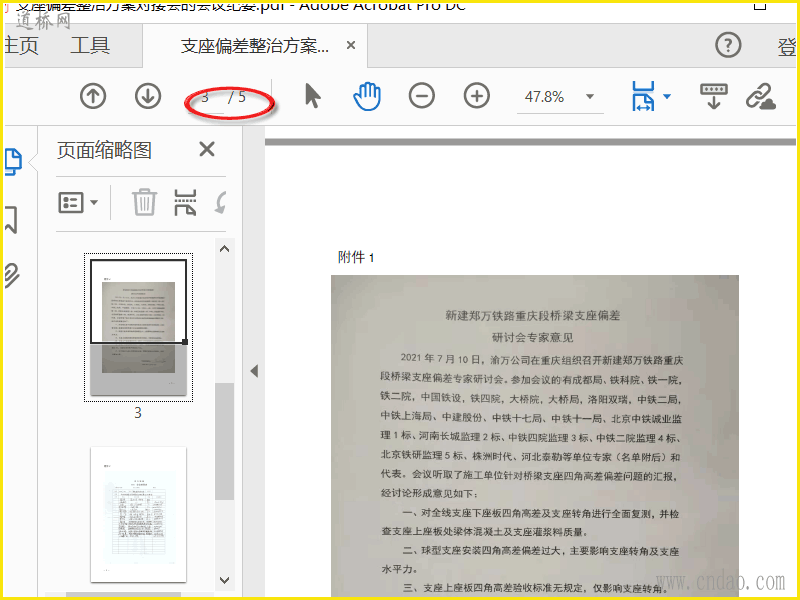Screen dimensions: 800x600
Task: Open the bookmarks sidebar icon
Action: click(x=11, y=220)
